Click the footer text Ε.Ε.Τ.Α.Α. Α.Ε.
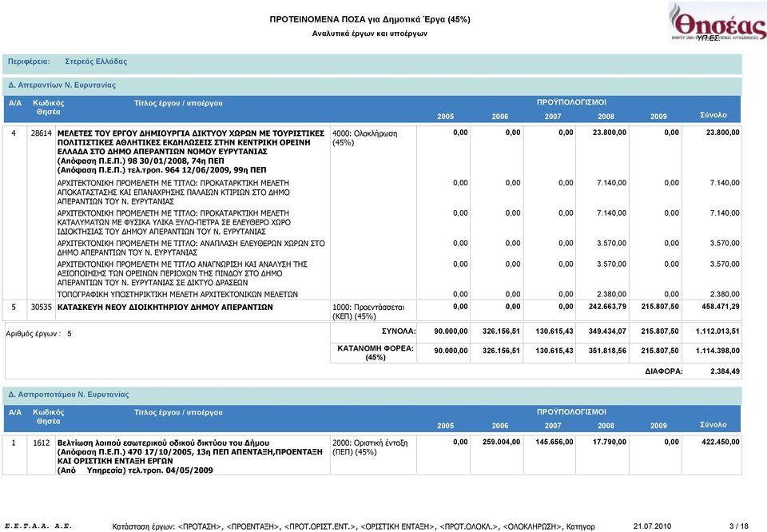The width and height of the screenshot is (767, 532). click(38, 526)
